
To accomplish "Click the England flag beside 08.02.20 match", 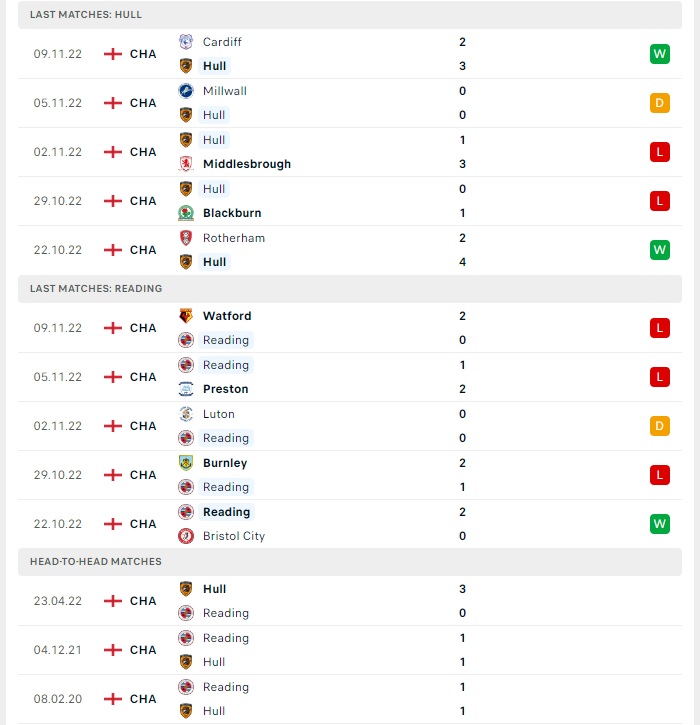I will click(x=113, y=699).
